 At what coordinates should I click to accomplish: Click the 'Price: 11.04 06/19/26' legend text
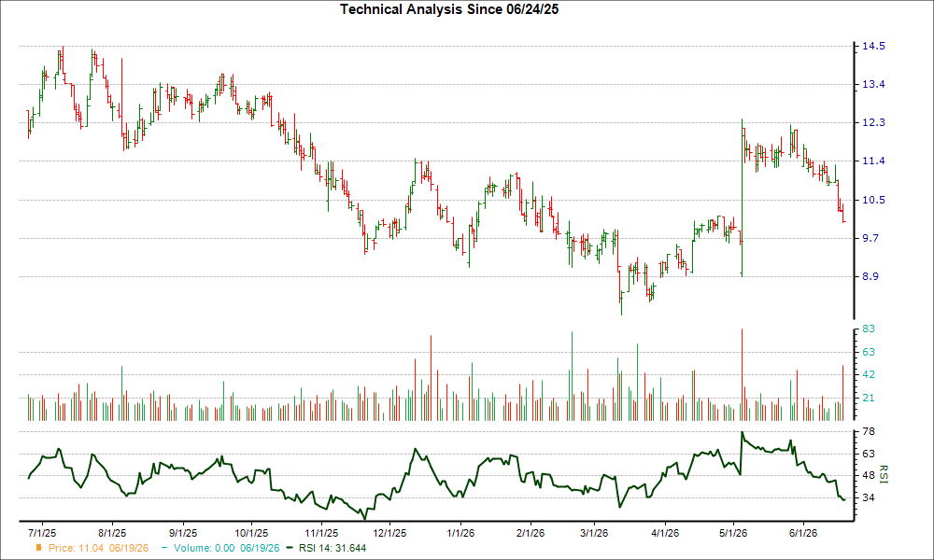(x=98, y=548)
